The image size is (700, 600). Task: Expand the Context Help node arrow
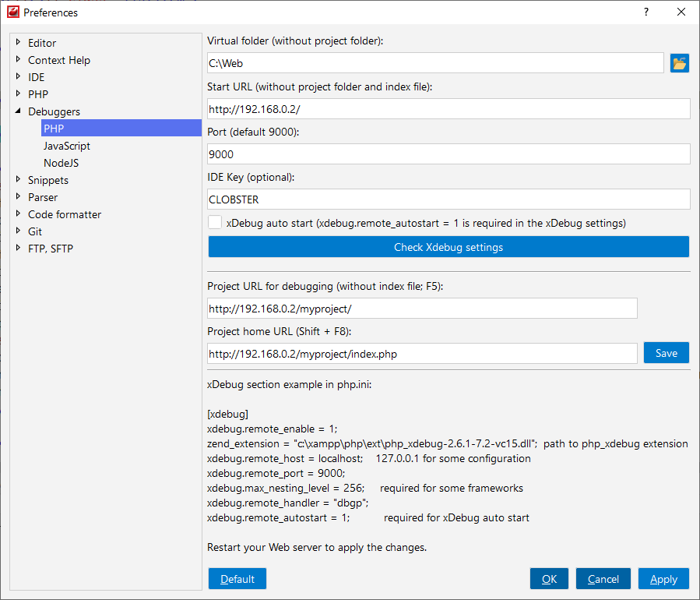pos(18,59)
